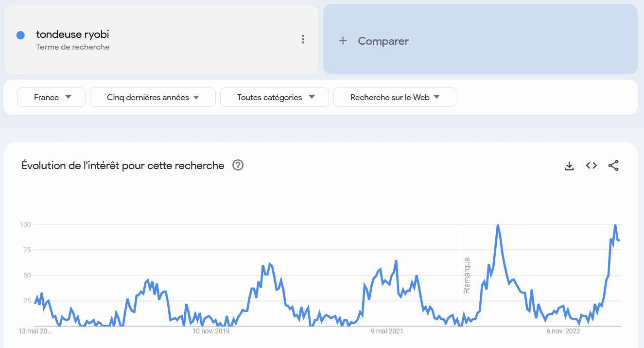
Task: Share the search interest chart
Action: [x=613, y=165]
